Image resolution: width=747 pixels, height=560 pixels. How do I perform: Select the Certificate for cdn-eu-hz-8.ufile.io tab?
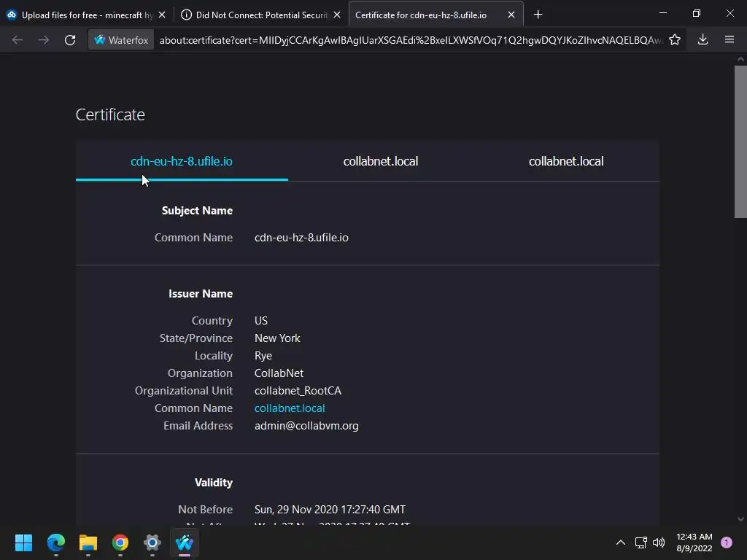pyautogui.click(x=421, y=15)
